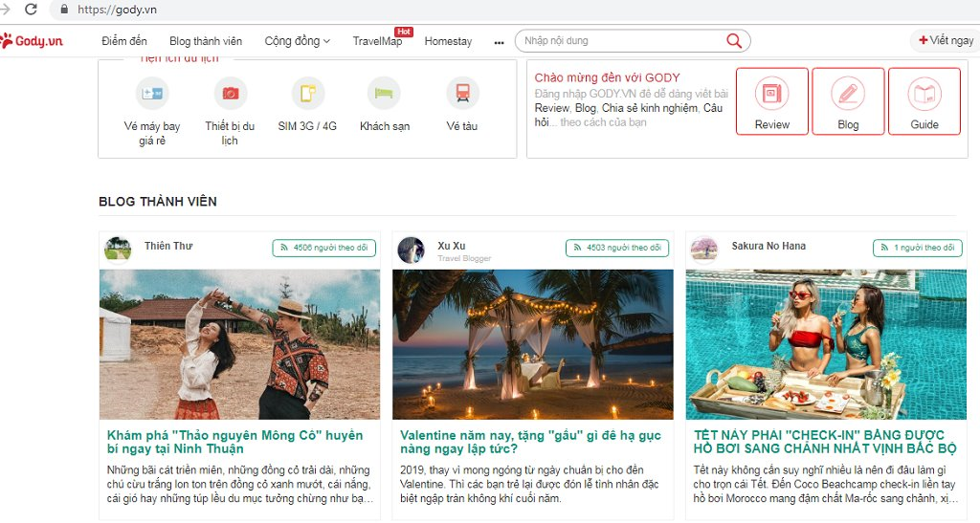
Task: Select the SIM 3G / 4G icon
Action: pos(307,93)
